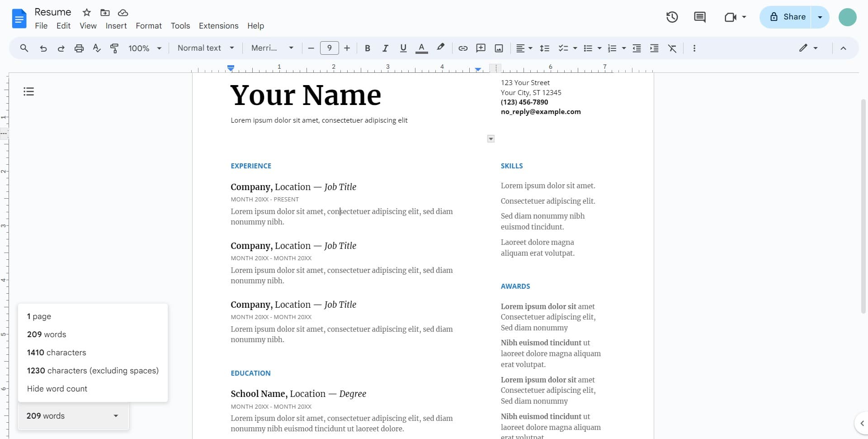
Task: Insert an image
Action: (x=499, y=48)
